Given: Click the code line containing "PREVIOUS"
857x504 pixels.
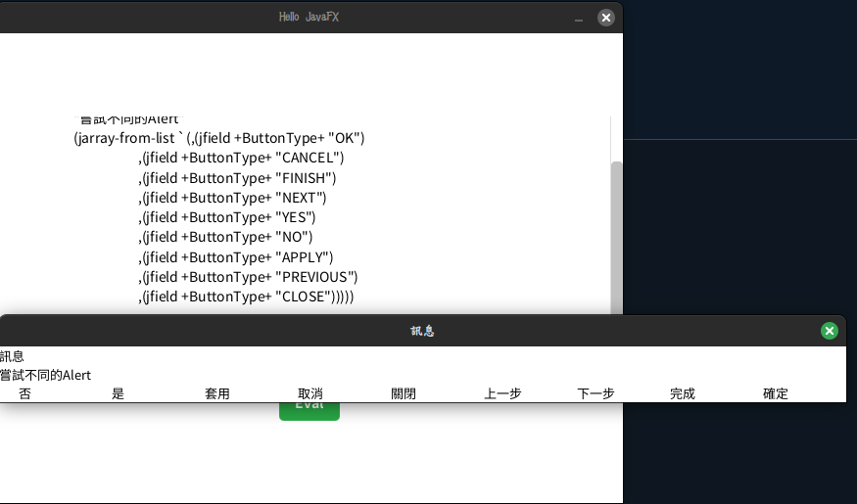Looking at the screenshot, I should tap(248, 277).
